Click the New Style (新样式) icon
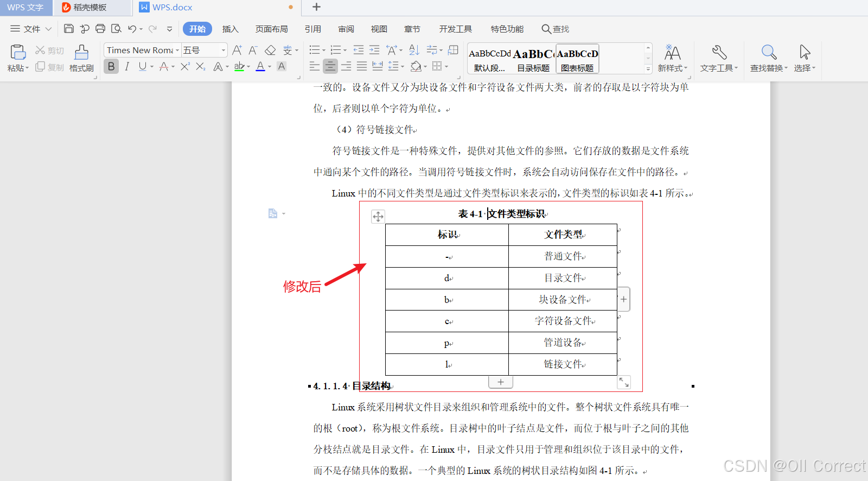 [672, 53]
